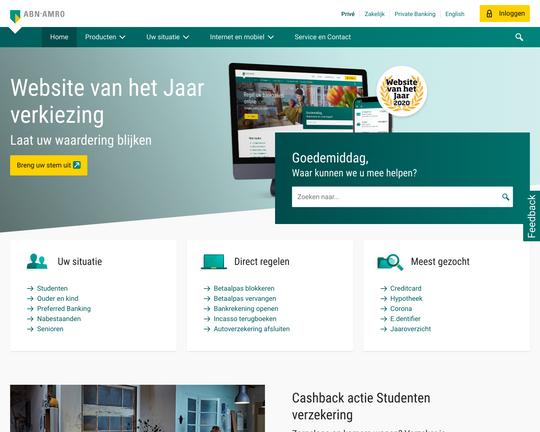Click the Inloggen button
The width and height of the screenshot is (540, 432).
(505, 14)
